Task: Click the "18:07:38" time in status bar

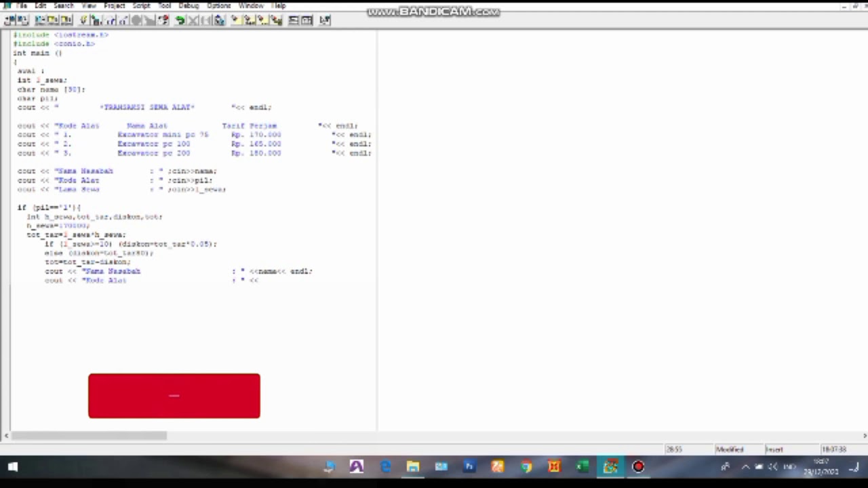Action: tap(833, 449)
